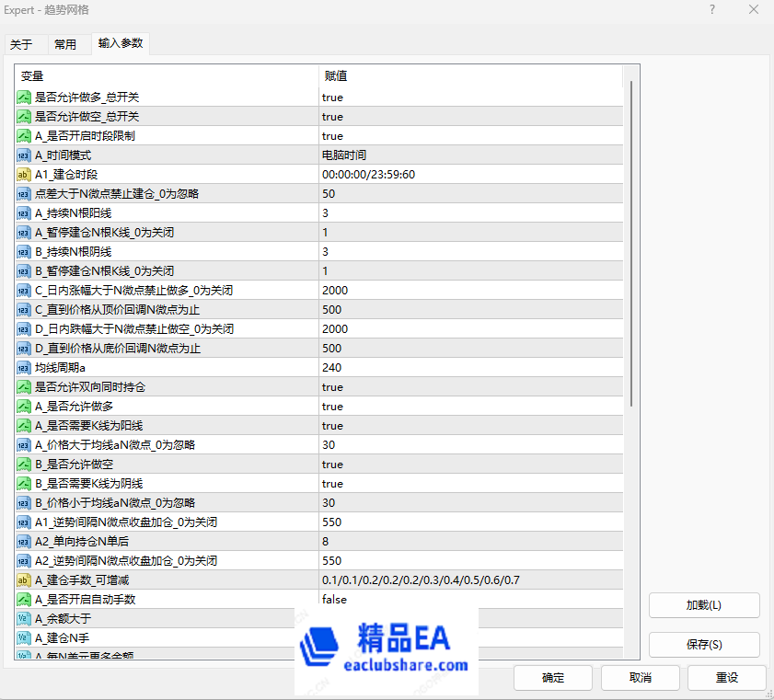Click the integer icon beside B_持续N根阴线
The height and width of the screenshot is (700, 774).
point(24,252)
